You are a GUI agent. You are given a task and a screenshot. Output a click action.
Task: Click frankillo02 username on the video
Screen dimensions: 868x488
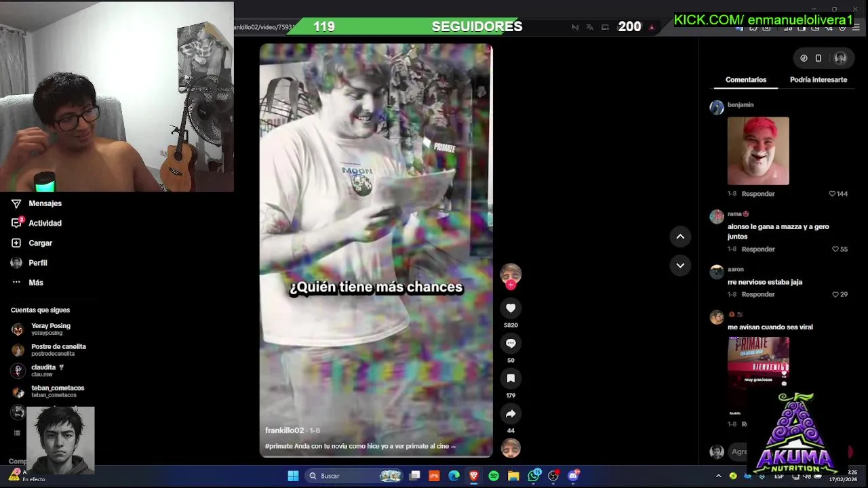(284, 430)
